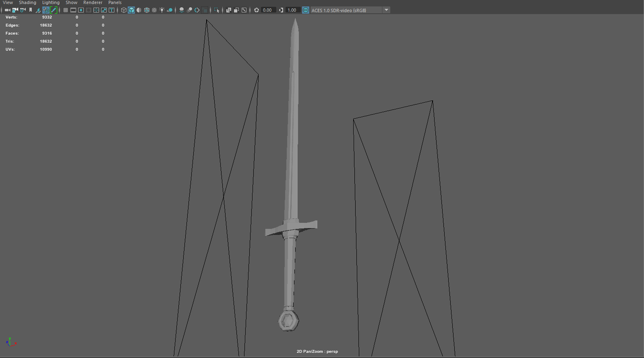Click the Verts label in heads-up display

point(11,17)
